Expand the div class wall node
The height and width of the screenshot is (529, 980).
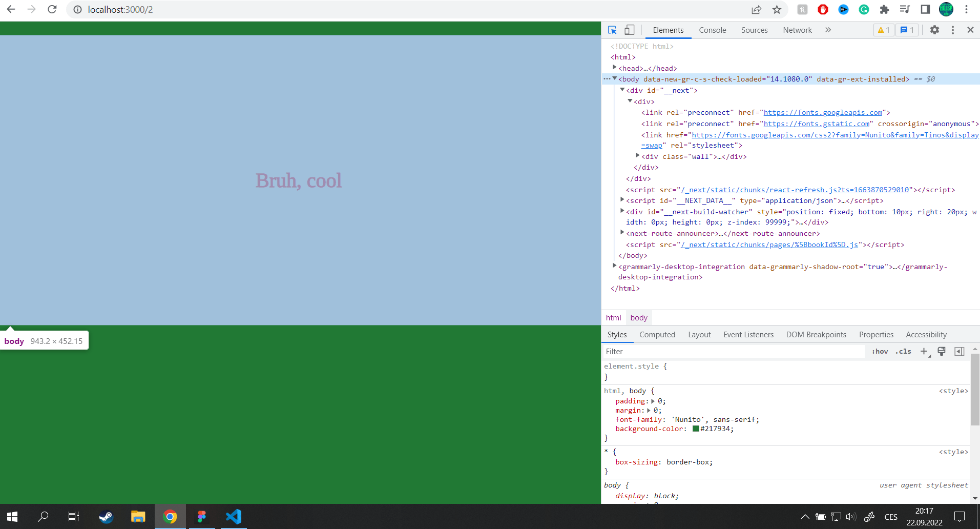coord(638,155)
